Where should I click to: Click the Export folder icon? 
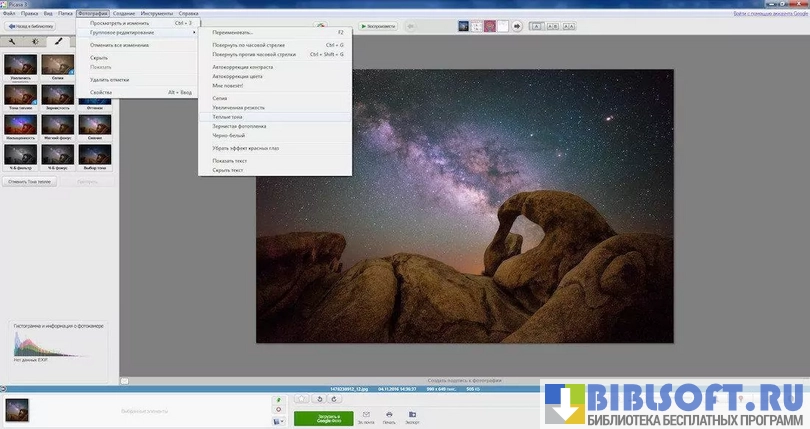click(x=412, y=414)
